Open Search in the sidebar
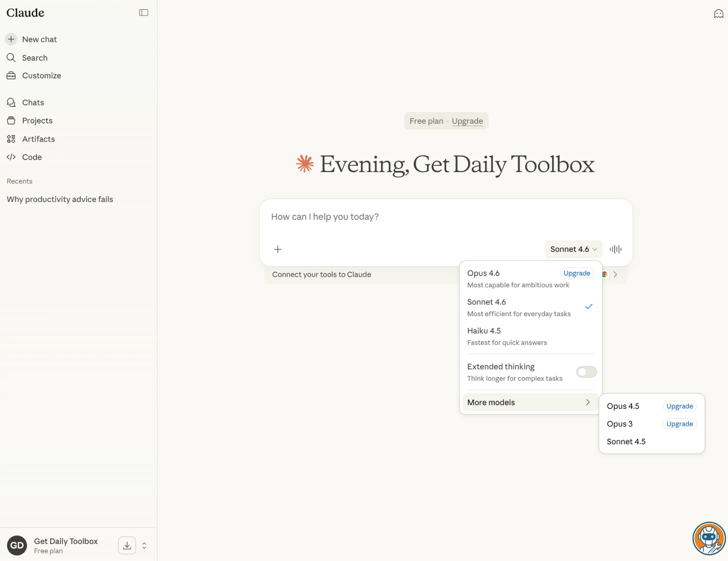The height and width of the screenshot is (561, 728). (34, 58)
